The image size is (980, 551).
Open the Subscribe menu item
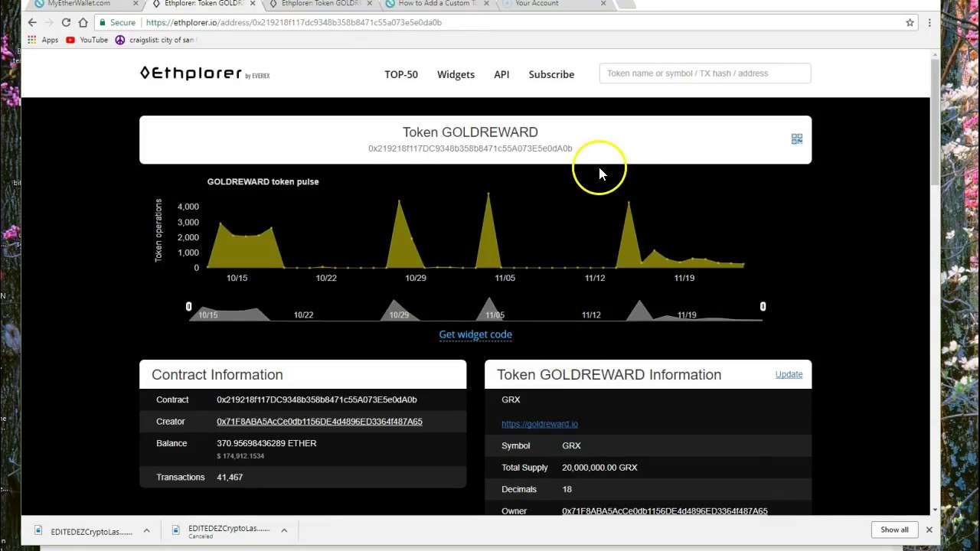(x=551, y=74)
